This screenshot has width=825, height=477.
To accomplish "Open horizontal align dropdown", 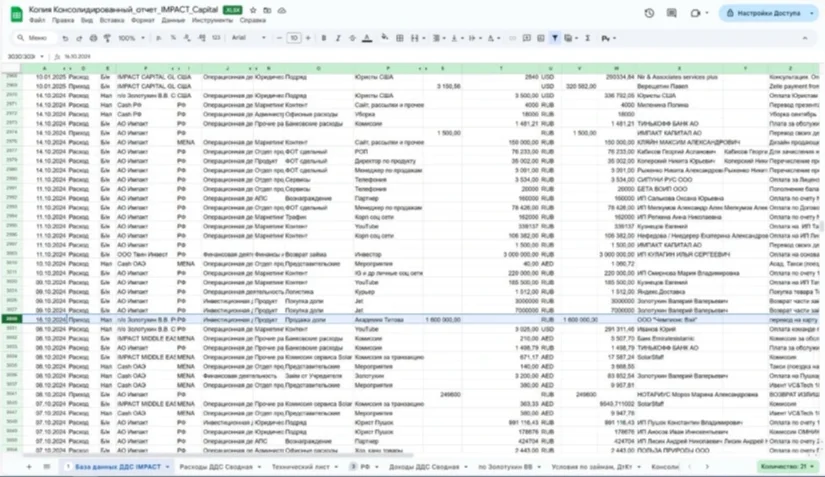I will coord(438,38).
